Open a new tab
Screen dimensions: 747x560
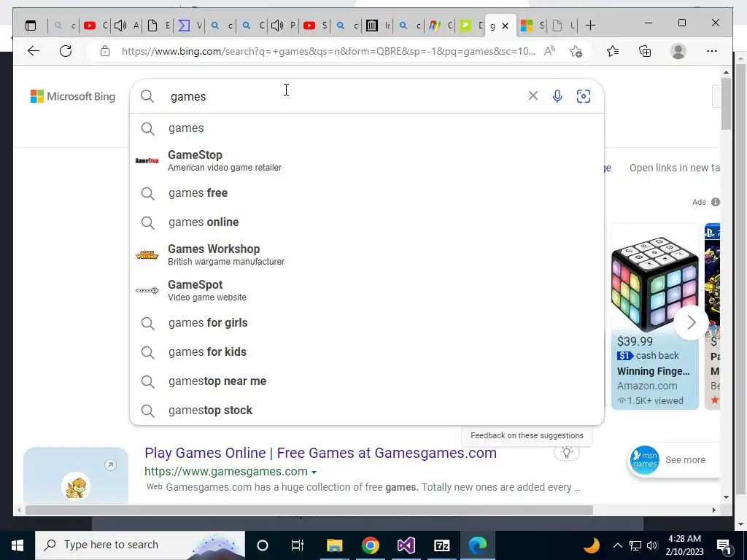pos(590,26)
